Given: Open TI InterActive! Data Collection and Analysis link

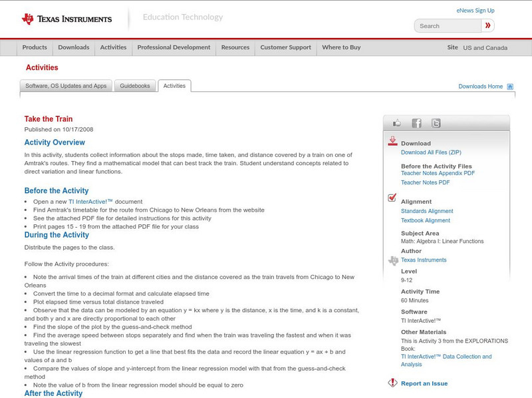Looking at the screenshot, I should coord(446,360).
